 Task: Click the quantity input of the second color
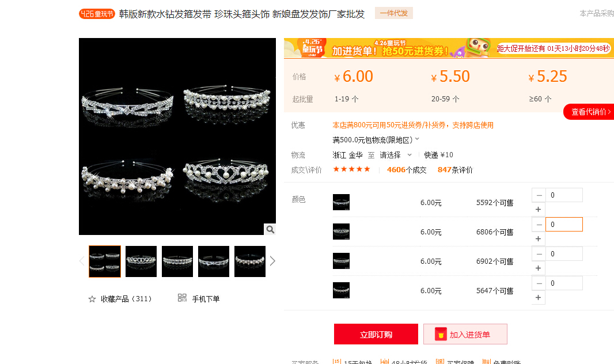(564, 225)
